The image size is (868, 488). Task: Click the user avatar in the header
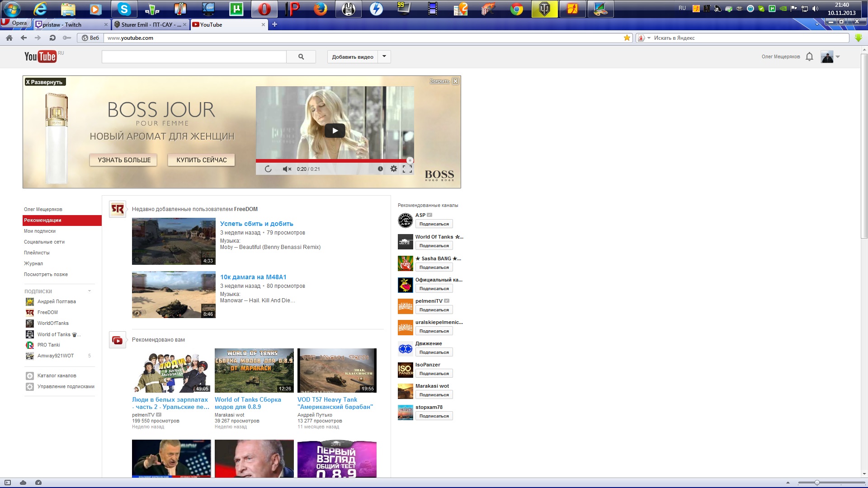(x=827, y=57)
